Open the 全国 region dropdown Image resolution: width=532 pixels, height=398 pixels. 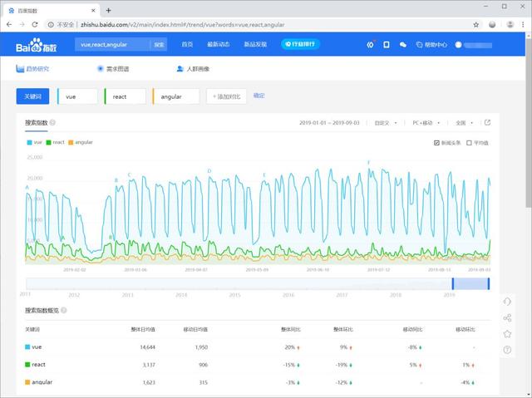(464, 123)
